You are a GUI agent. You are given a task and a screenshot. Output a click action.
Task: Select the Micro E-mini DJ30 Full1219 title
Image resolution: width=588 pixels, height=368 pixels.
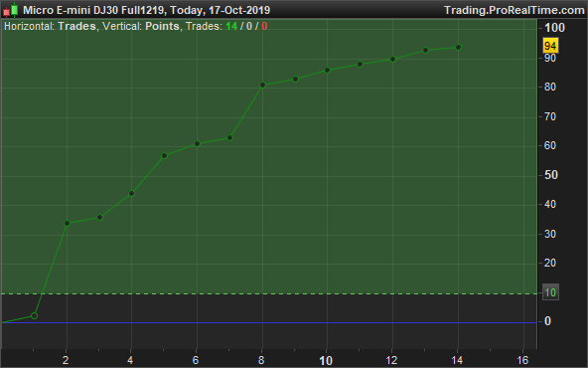[93, 10]
